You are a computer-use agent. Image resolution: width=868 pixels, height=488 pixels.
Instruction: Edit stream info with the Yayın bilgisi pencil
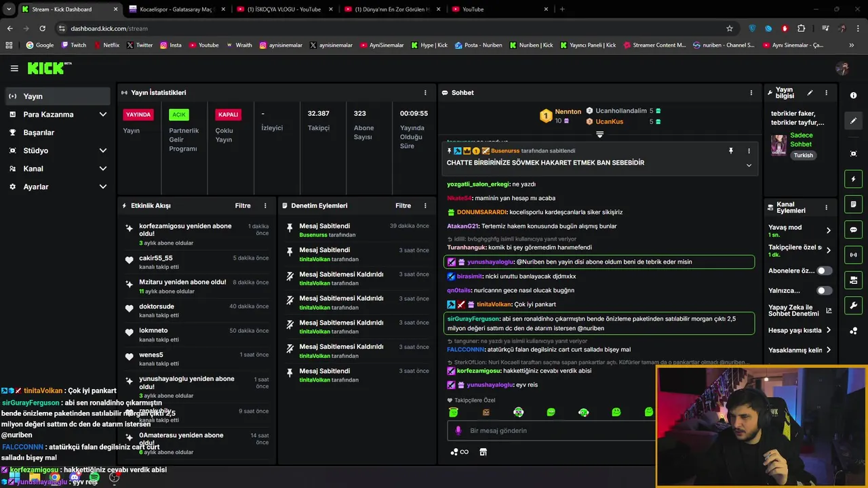click(x=810, y=93)
